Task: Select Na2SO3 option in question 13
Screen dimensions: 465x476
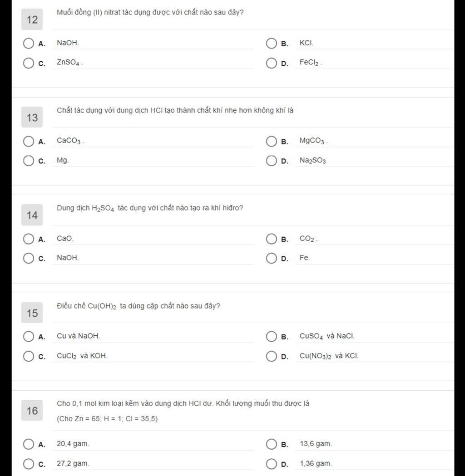Action: [x=271, y=161]
